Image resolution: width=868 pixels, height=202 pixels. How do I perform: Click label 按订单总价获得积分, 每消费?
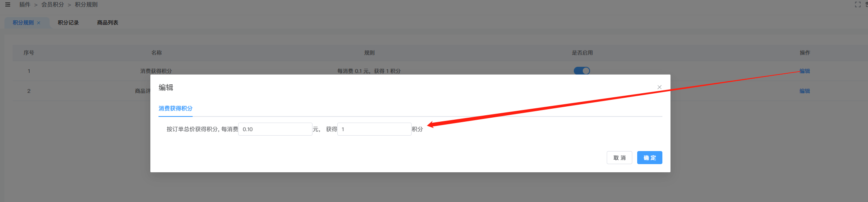click(202, 129)
